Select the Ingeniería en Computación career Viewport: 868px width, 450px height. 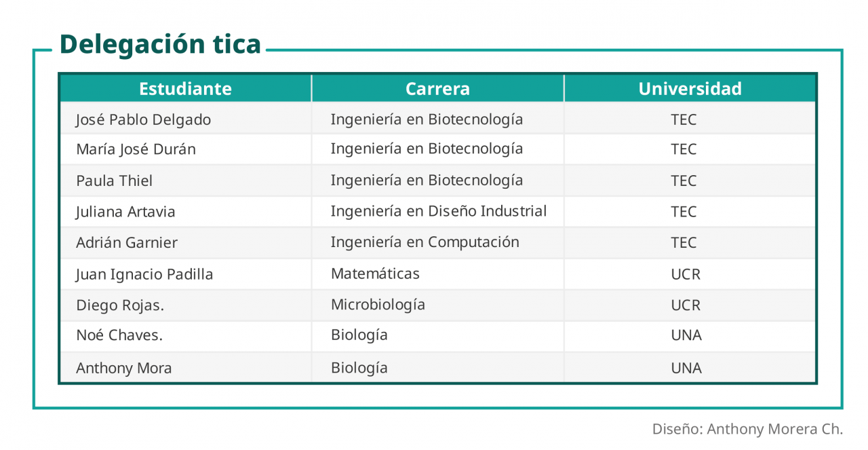pos(425,242)
